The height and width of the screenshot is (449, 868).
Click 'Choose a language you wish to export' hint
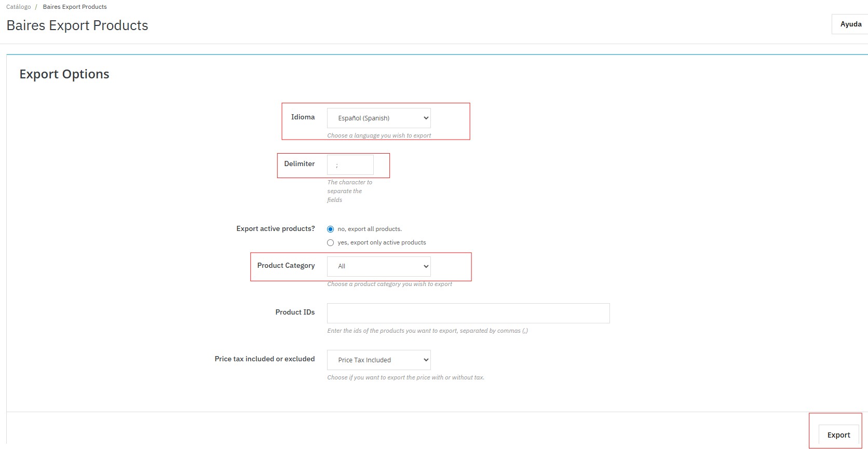click(x=379, y=135)
